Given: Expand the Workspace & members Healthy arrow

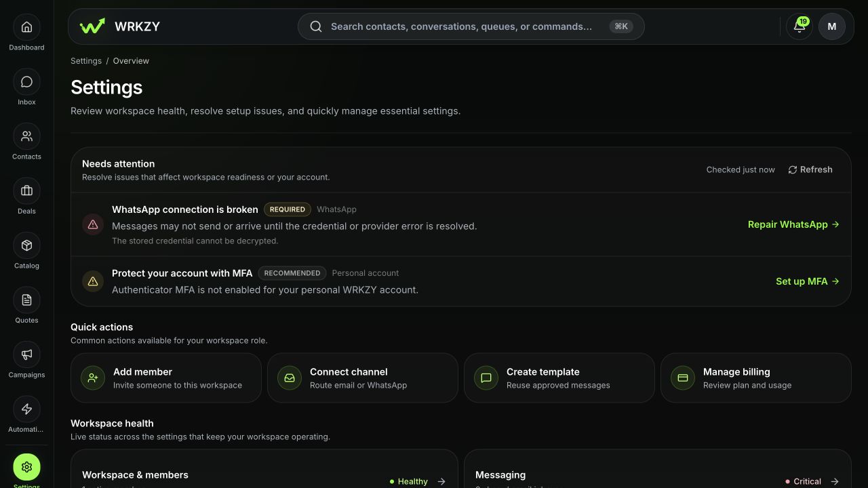Looking at the screenshot, I should coord(441,481).
